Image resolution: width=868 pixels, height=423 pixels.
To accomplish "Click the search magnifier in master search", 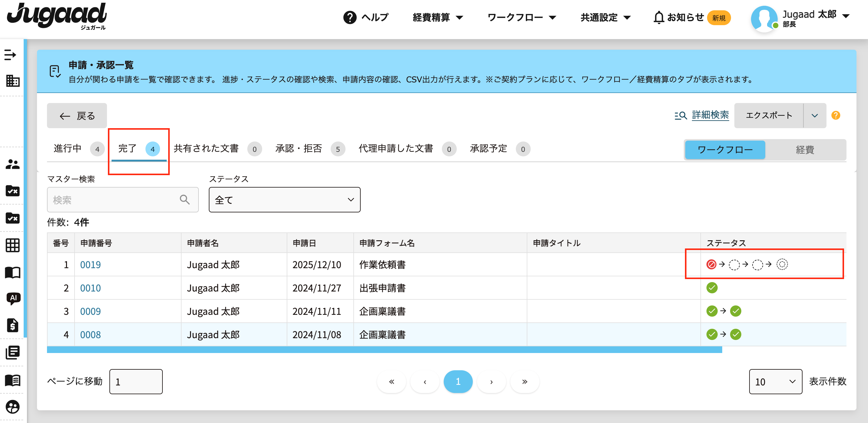I will (184, 200).
